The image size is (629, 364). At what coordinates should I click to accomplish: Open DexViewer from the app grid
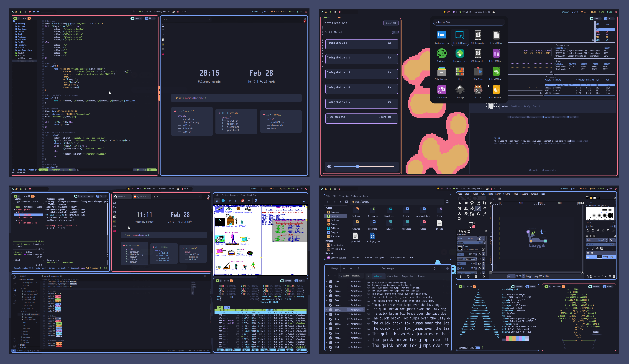tap(442, 55)
